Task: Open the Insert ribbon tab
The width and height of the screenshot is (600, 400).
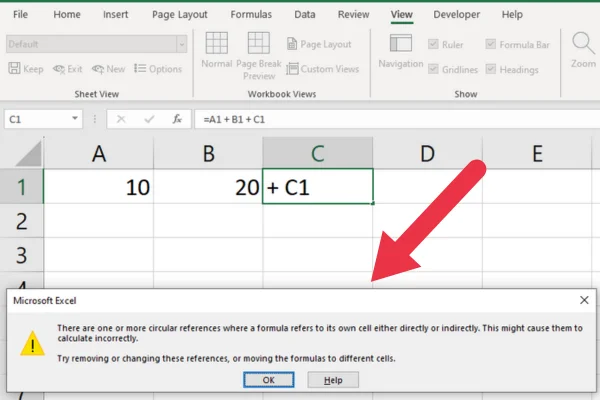Action: pyautogui.click(x=115, y=15)
